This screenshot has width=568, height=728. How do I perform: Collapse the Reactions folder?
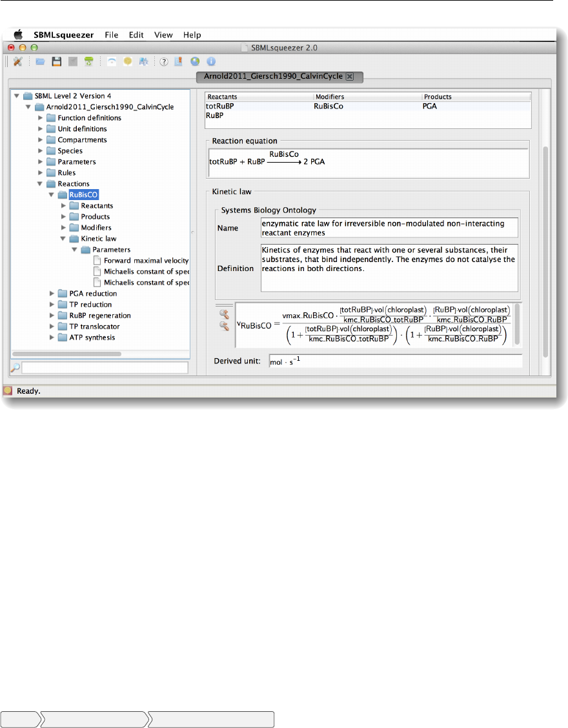(40, 184)
